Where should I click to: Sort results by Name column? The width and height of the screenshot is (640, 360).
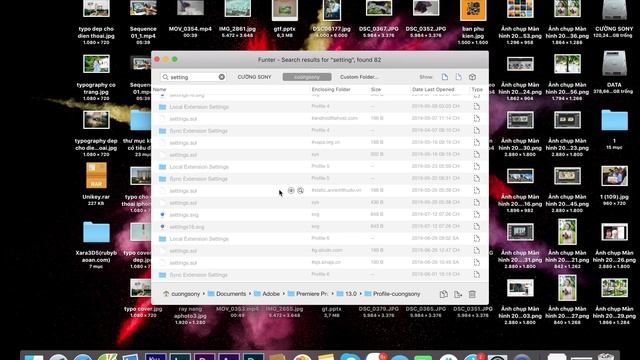160,89
